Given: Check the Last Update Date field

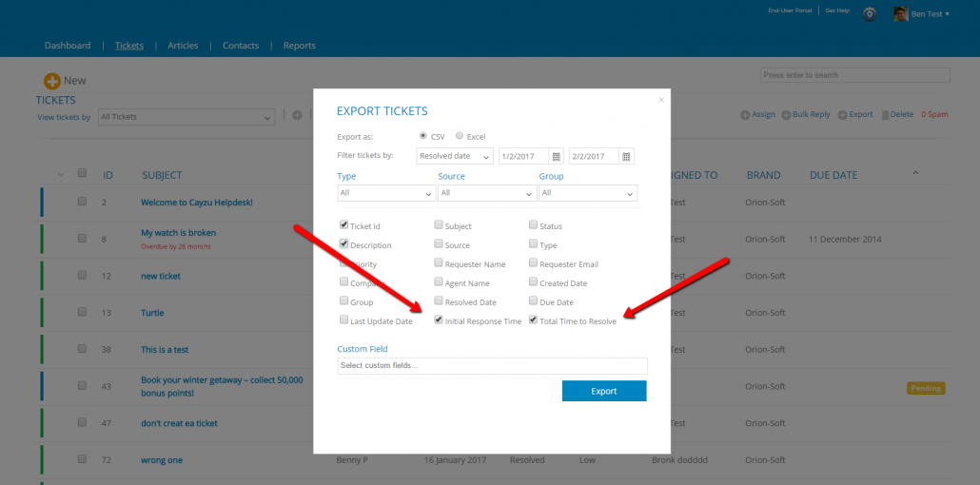Looking at the screenshot, I should (x=343, y=320).
